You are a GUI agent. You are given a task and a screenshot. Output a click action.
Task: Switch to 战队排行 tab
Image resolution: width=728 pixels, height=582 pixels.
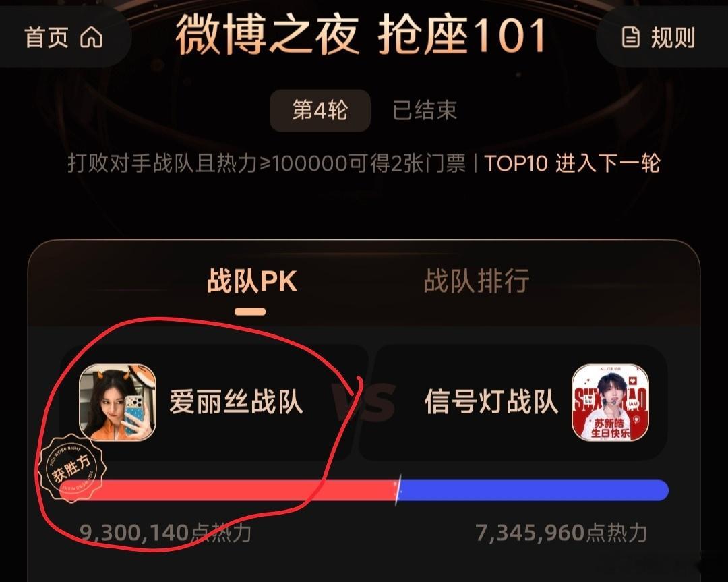pos(477,281)
